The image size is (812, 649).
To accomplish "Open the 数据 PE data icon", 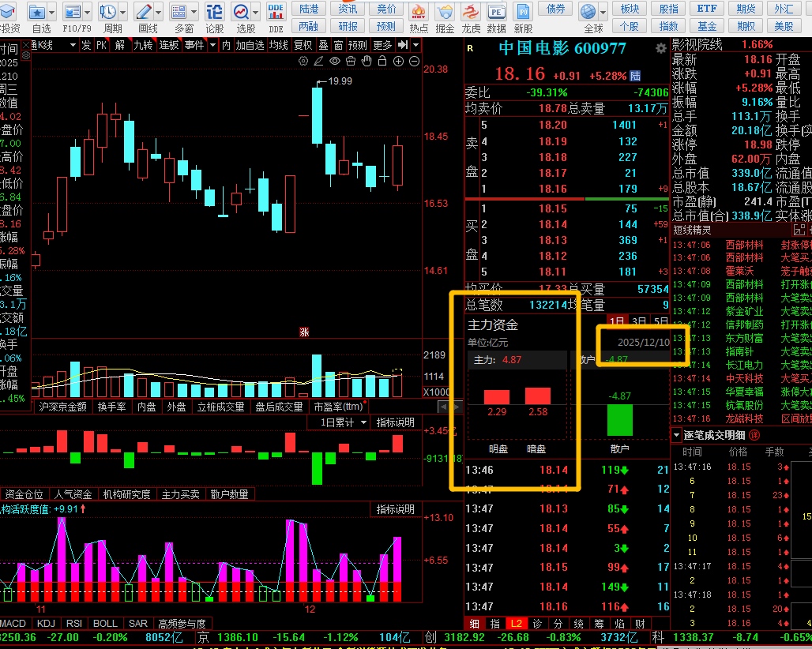I will (496, 11).
